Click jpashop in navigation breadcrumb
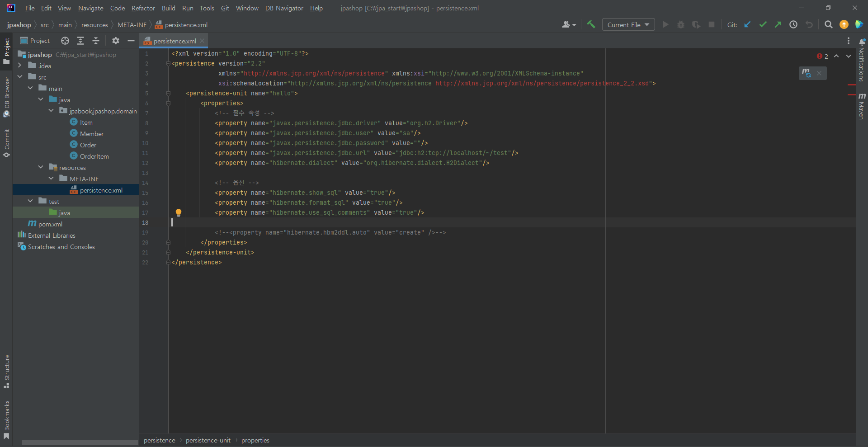The image size is (868, 447). pos(19,25)
